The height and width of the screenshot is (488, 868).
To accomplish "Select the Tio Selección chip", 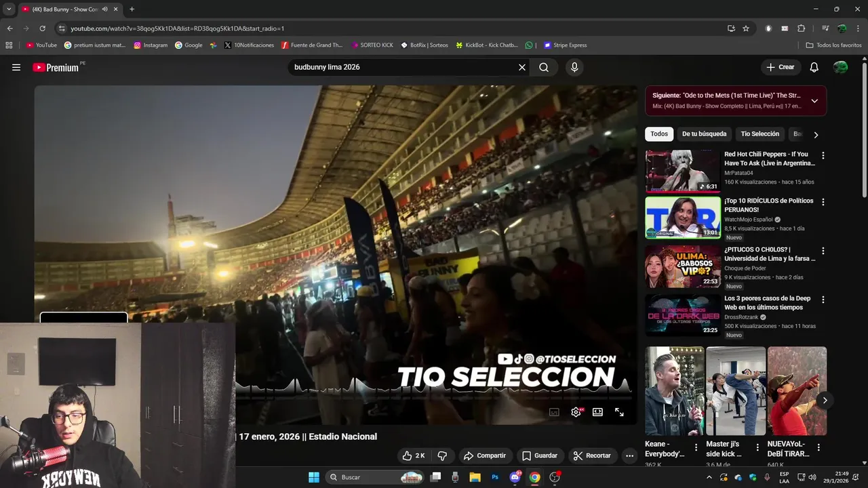I will click(759, 134).
